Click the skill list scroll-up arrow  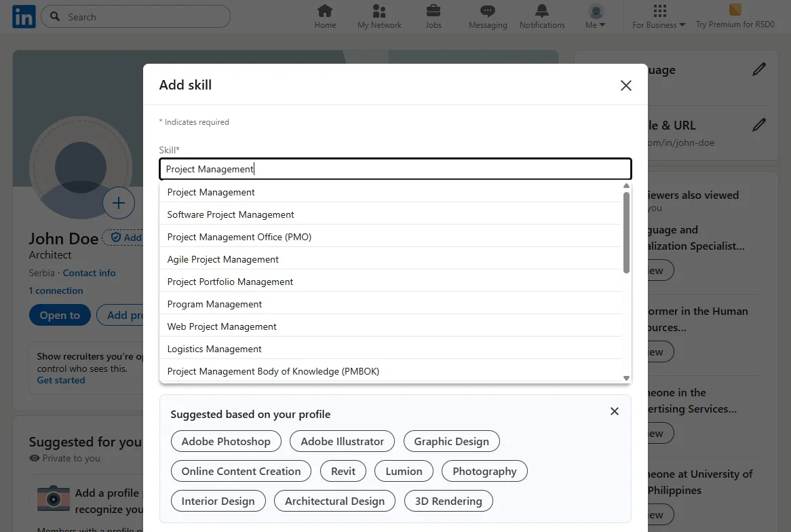pyautogui.click(x=626, y=186)
